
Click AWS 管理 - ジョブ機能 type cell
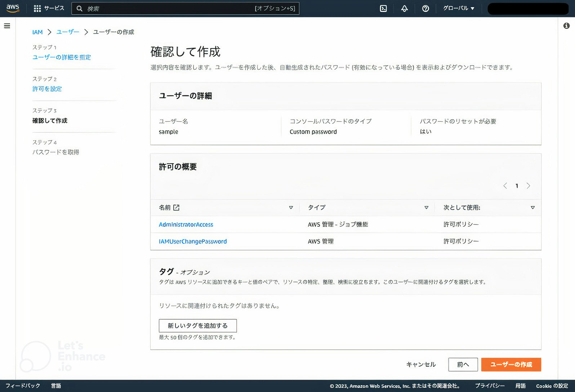click(338, 224)
